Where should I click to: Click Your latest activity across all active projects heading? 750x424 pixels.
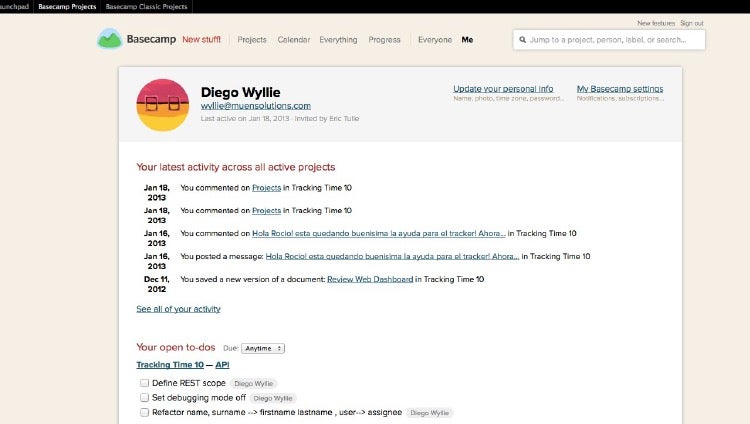(236, 167)
